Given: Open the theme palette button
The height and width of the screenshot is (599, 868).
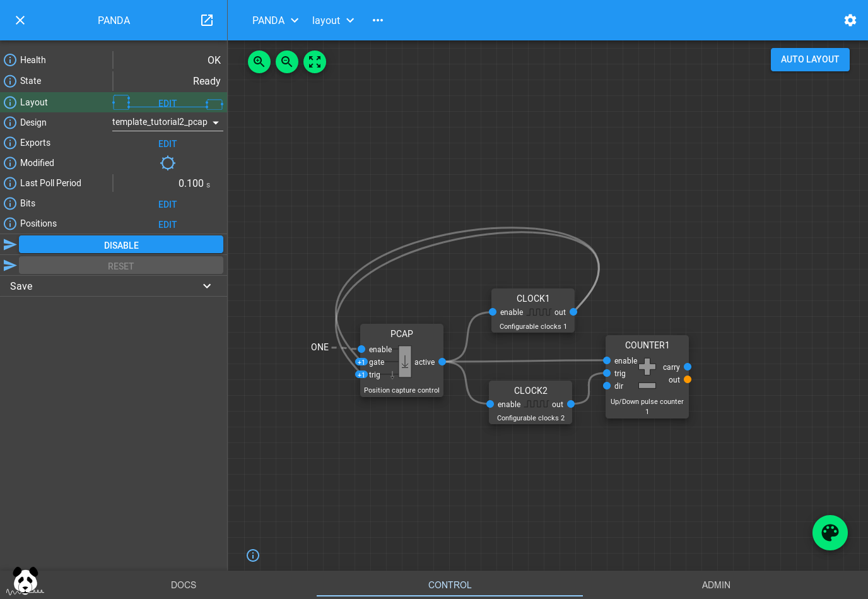Looking at the screenshot, I should pyautogui.click(x=830, y=533).
